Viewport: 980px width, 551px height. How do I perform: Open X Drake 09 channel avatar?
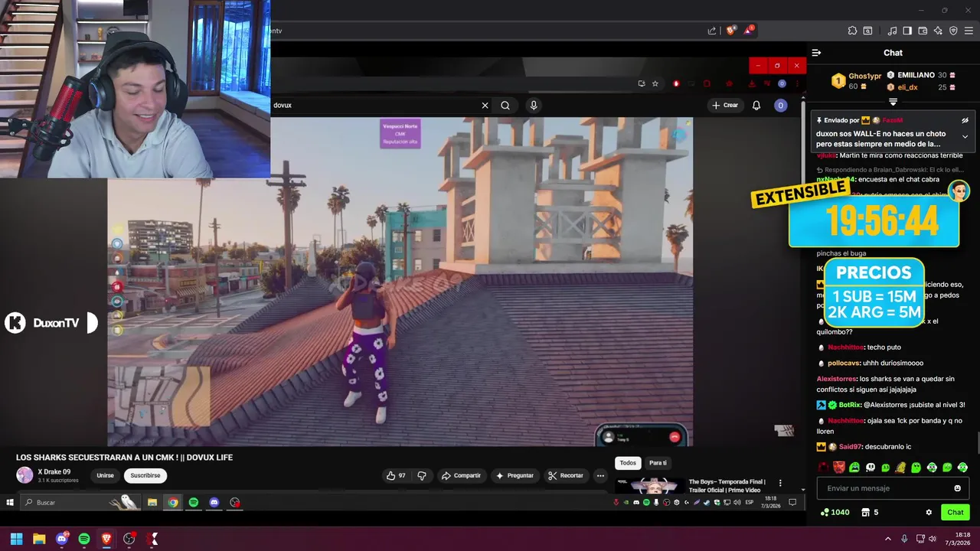pyautogui.click(x=24, y=475)
